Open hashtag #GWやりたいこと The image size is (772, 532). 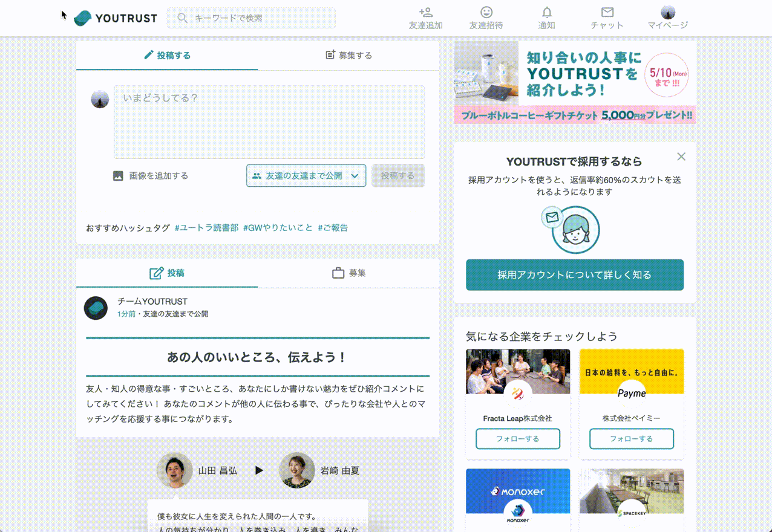[278, 228]
